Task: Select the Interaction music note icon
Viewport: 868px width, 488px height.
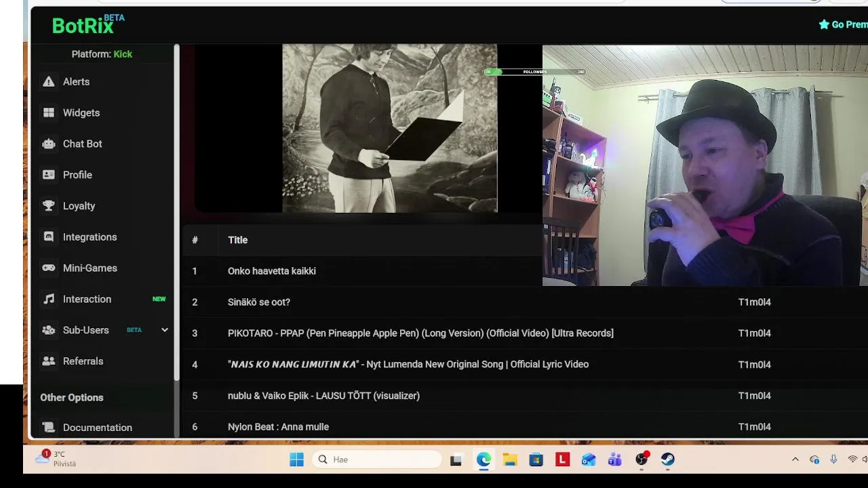Action: (x=48, y=299)
